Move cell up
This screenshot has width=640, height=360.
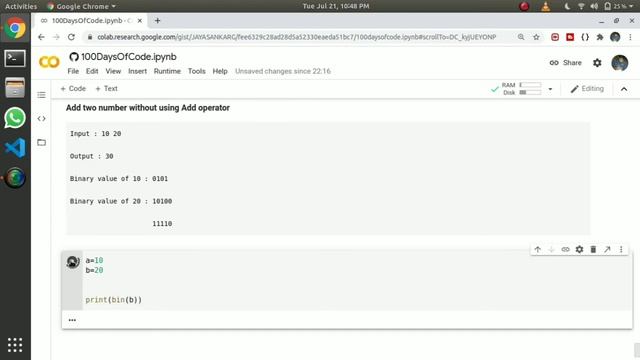(538, 249)
